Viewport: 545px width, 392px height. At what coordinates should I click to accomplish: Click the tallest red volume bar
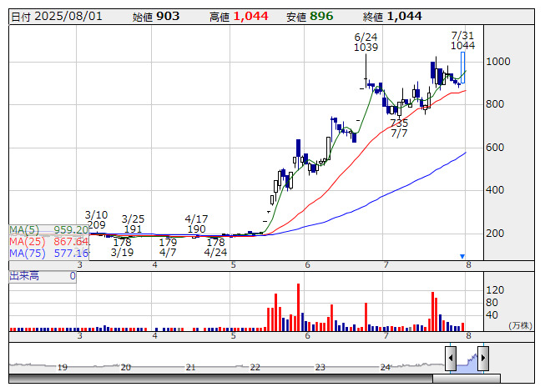pos(298,305)
